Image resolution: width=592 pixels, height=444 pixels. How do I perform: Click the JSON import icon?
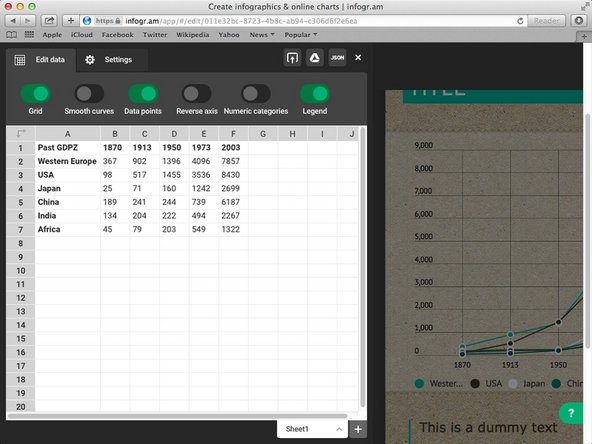point(337,58)
